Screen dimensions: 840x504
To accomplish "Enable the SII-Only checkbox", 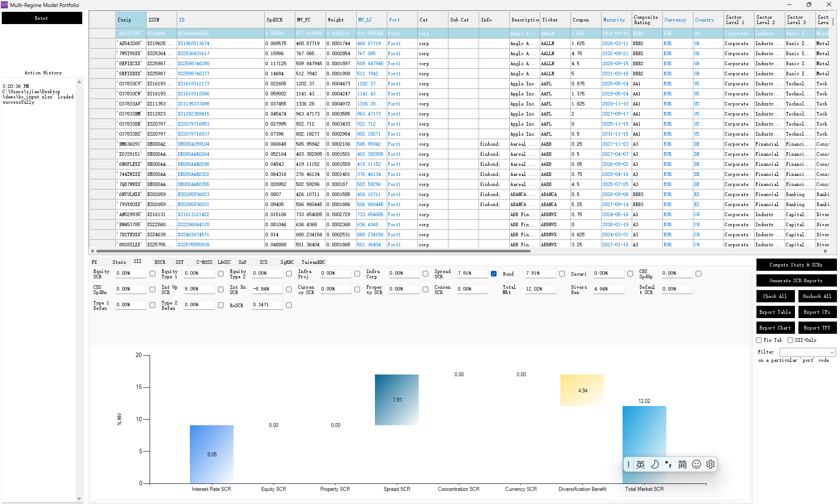I will (x=791, y=340).
